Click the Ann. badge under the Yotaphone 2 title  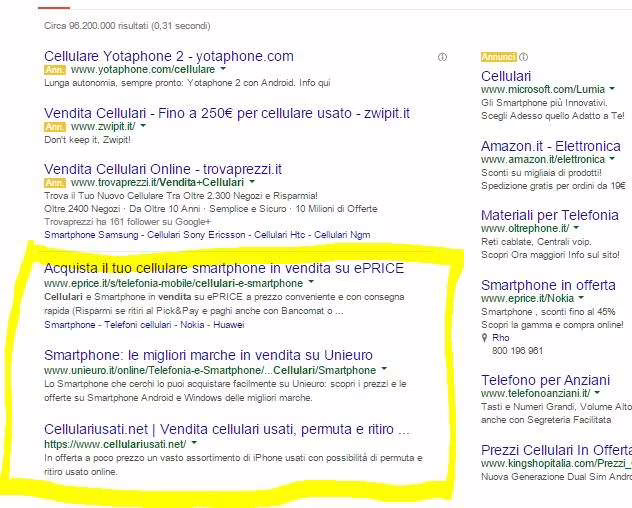pyautogui.click(x=55, y=71)
